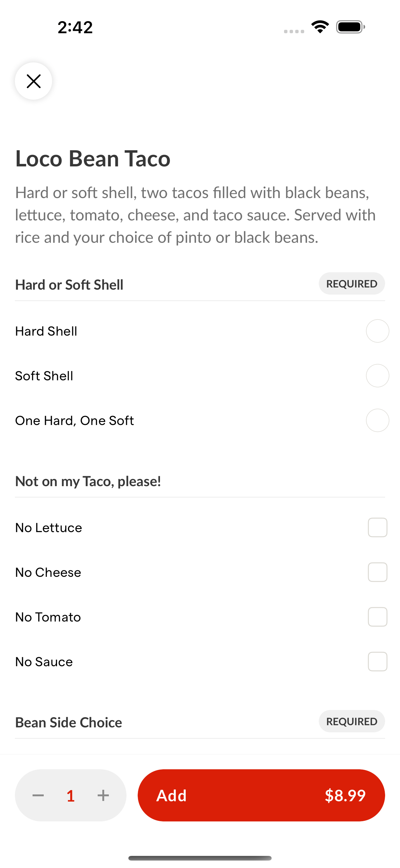Viewport: 400px width, 868px height.
Task: Tap the quantity number 1
Action: coord(70,796)
